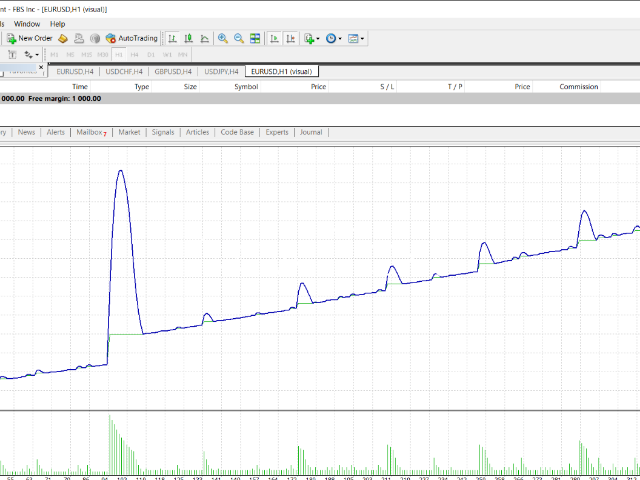The height and width of the screenshot is (480, 640).
Task: Select the H4 timeframe button
Action: (x=135, y=54)
